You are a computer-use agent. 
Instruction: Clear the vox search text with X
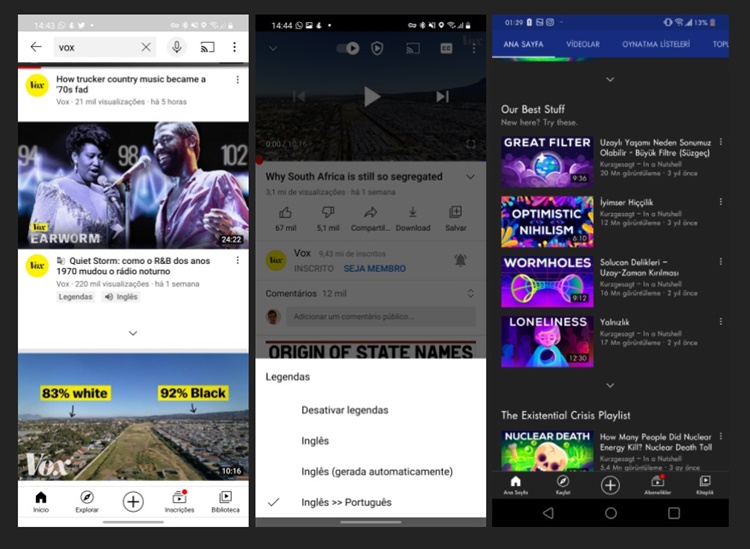pyautogui.click(x=146, y=47)
